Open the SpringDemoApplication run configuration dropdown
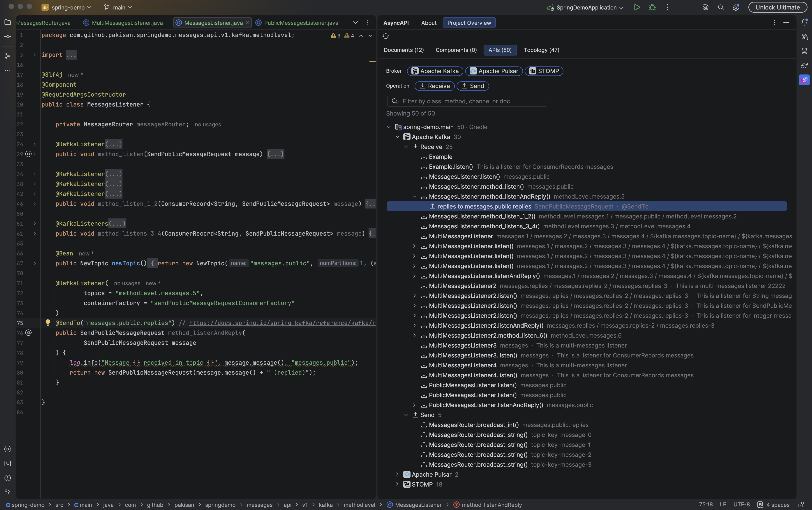Viewport: 812px width, 510px height. pyautogui.click(x=585, y=7)
